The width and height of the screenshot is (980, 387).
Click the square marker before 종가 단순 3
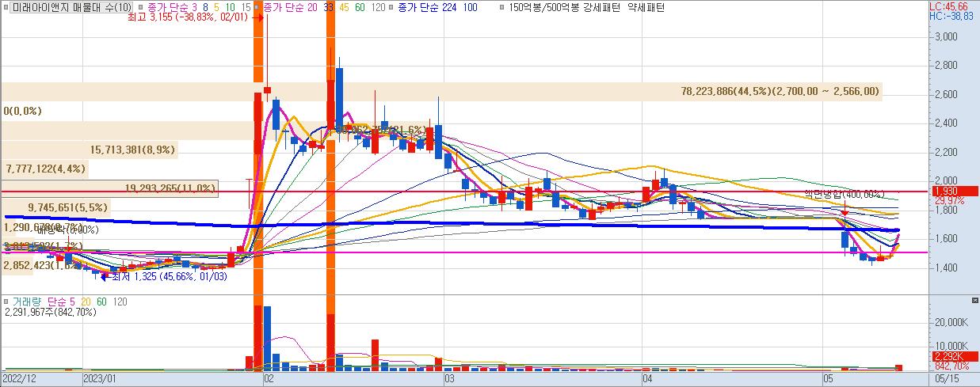point(140,7)
